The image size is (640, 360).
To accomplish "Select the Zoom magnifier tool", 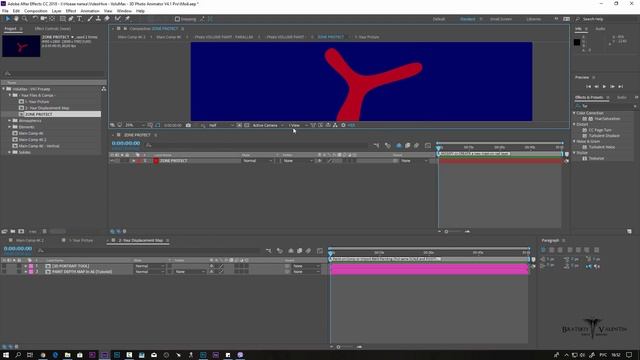I will tap(25, 19).
